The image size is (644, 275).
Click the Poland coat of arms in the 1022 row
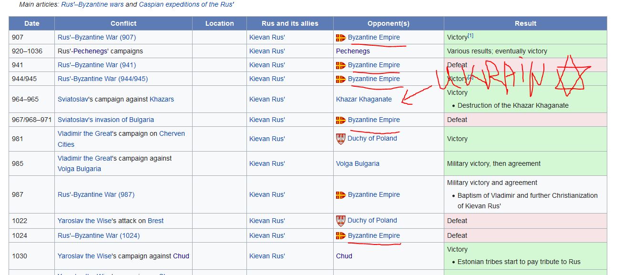[340, 221]
